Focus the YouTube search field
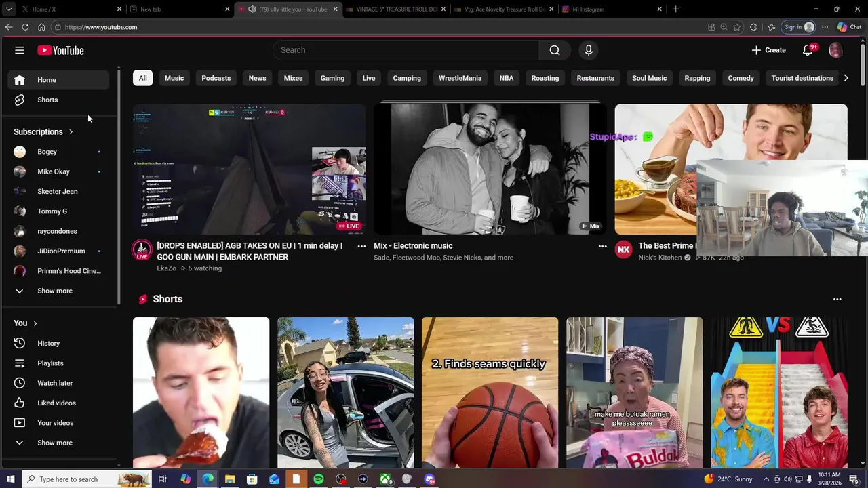This screenshot has height=488, width=868. (x=406, y=50)
